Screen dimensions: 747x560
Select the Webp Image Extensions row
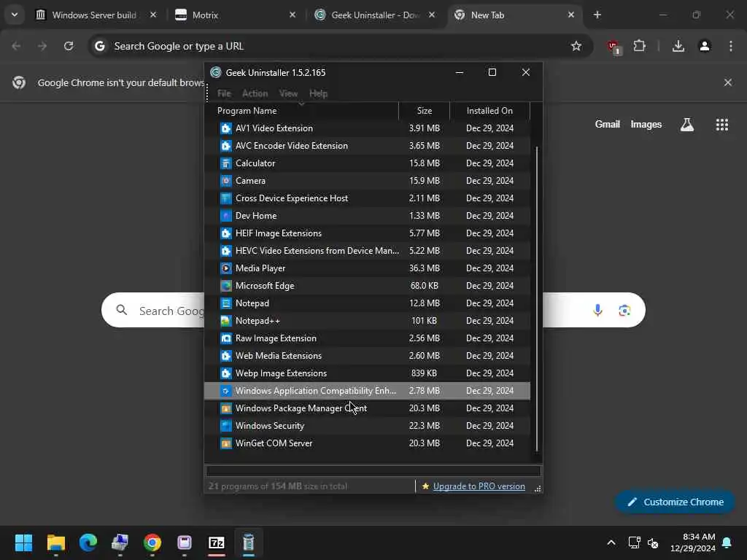point(367,373)
